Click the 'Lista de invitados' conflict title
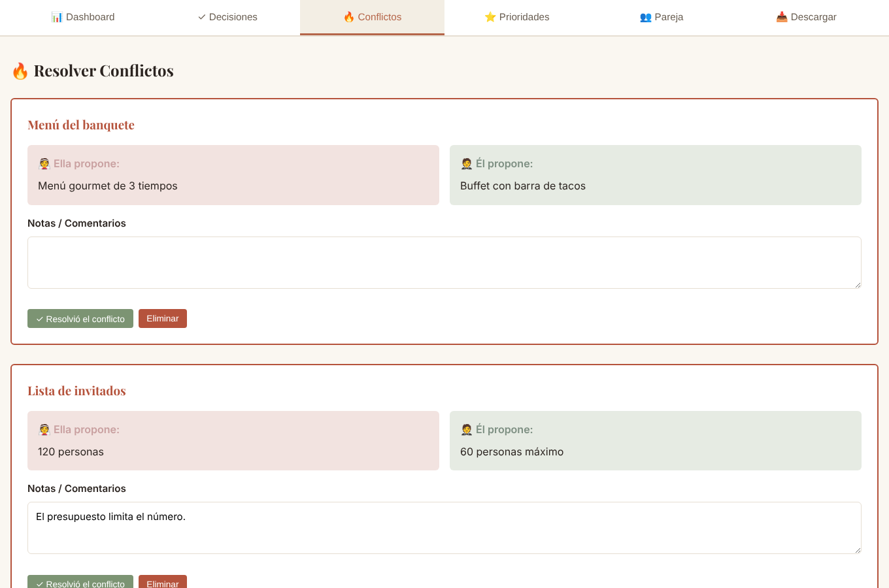The image size is (889, 588). 76,391
